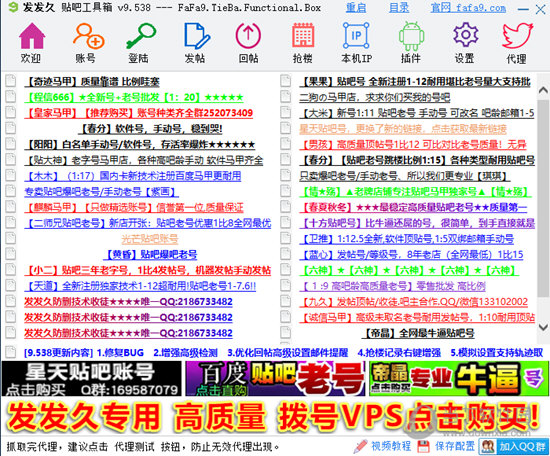The image size is (550, 456).
Task: Open the 【春夏秋冬】最稳定 link
Action: [x=413, y=207]
